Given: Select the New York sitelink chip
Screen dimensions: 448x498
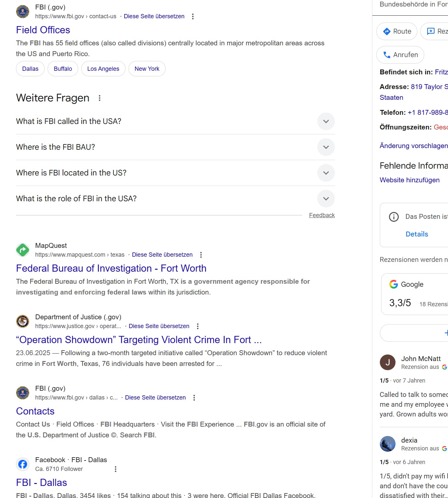Looking at the screenshot, I should pos(147,69).
